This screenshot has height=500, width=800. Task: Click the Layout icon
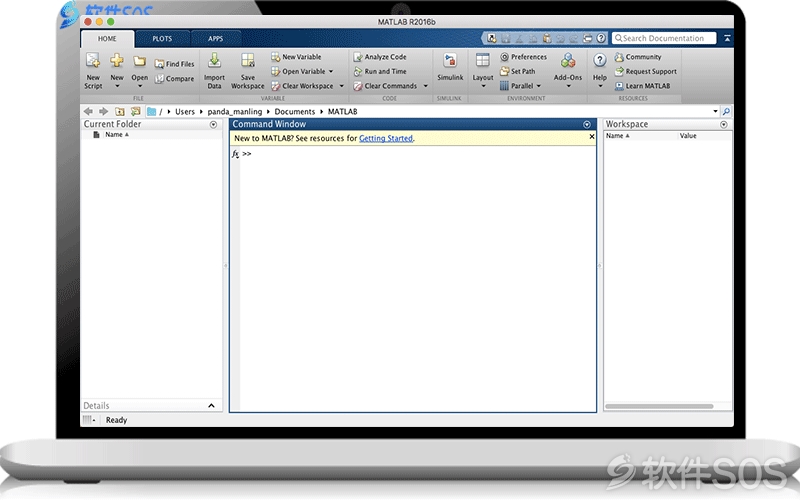483,61
